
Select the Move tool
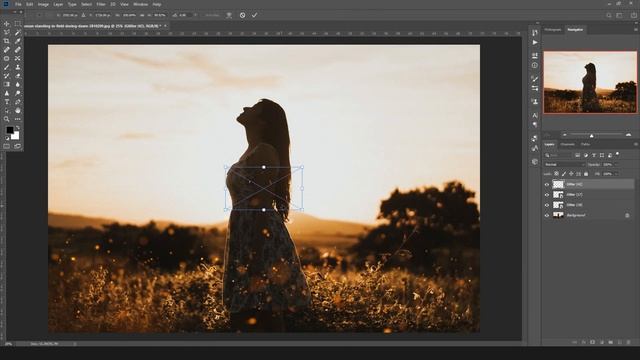[7, 24]
